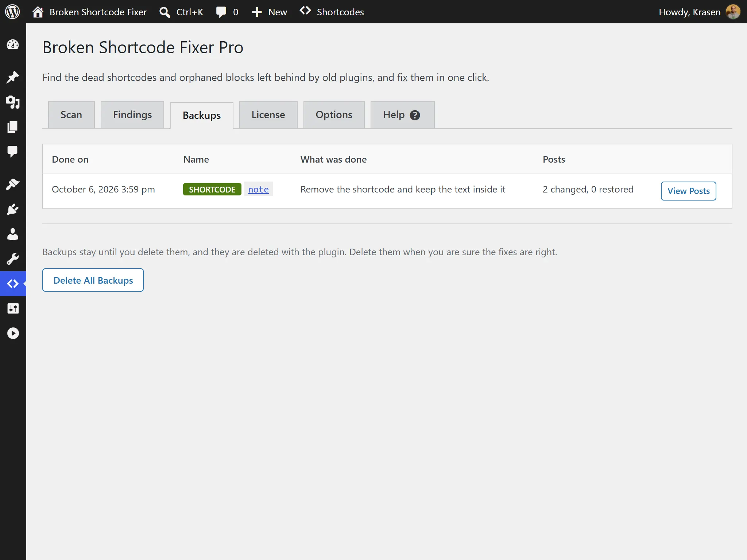Click the user avatar picture
The image size is (747, 560).
[733, 12]
